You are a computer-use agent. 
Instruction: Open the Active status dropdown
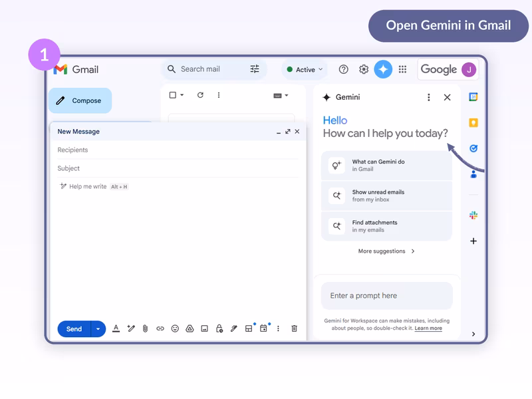pyautogui.click(x=305, y=70)
